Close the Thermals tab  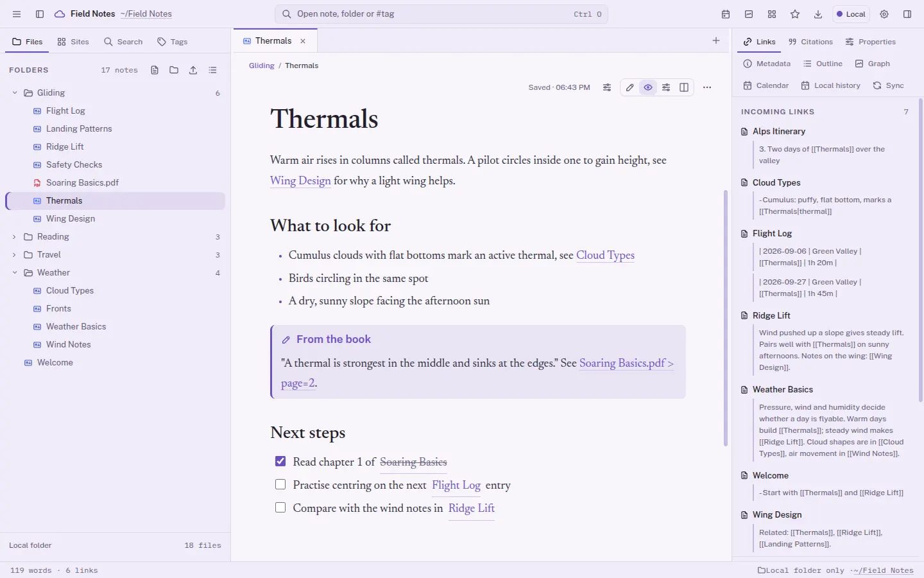(303, 41)
